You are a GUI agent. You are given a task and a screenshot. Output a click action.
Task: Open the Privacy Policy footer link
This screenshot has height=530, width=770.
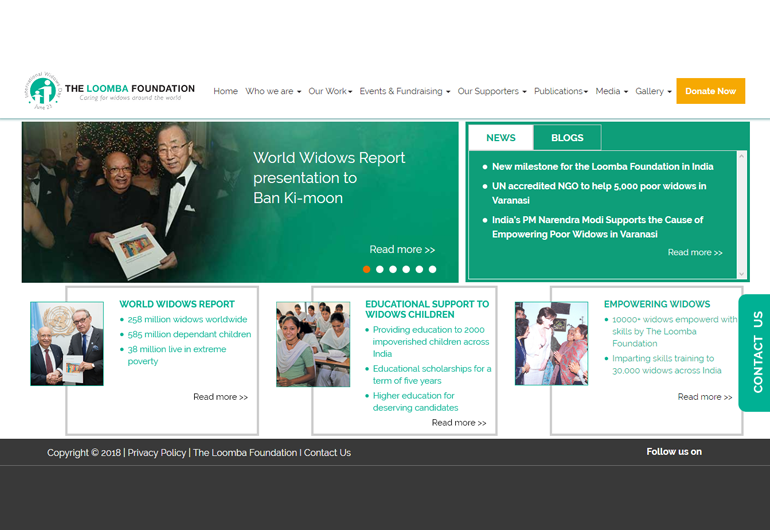point(157,453)
